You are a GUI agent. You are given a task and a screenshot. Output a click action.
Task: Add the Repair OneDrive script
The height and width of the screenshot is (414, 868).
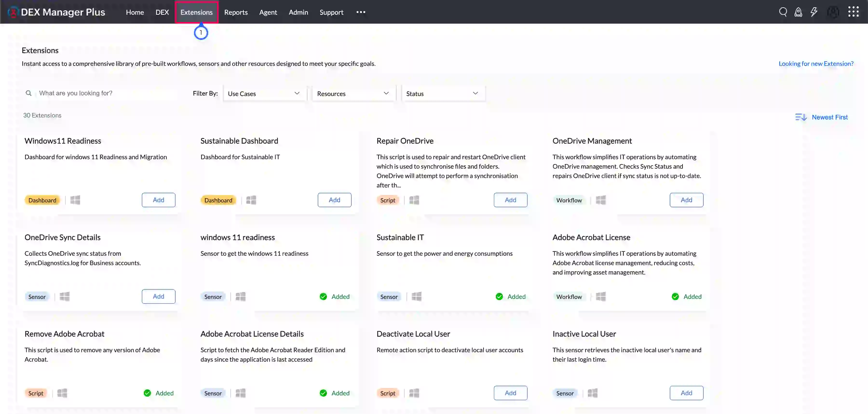(510, 200)
